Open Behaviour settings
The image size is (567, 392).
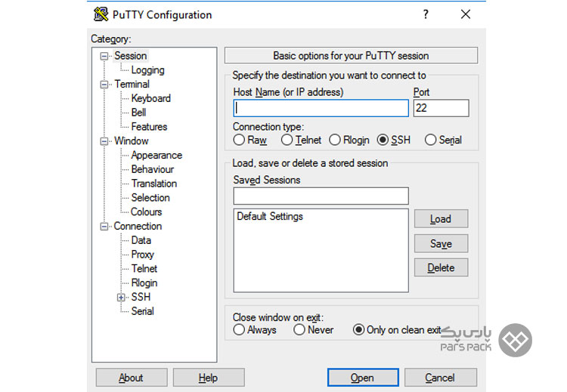click(x=153, y=169)
